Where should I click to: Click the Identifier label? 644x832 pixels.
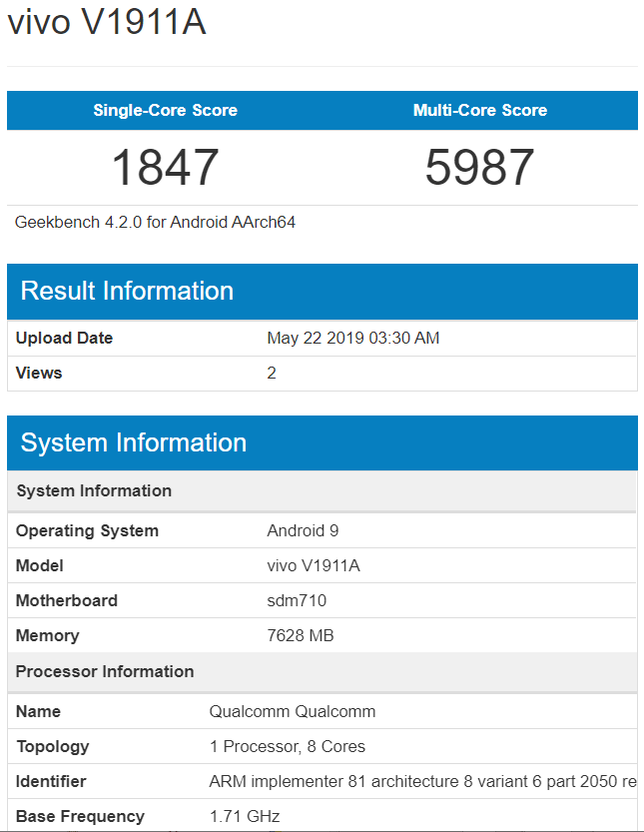coord(51,782)
